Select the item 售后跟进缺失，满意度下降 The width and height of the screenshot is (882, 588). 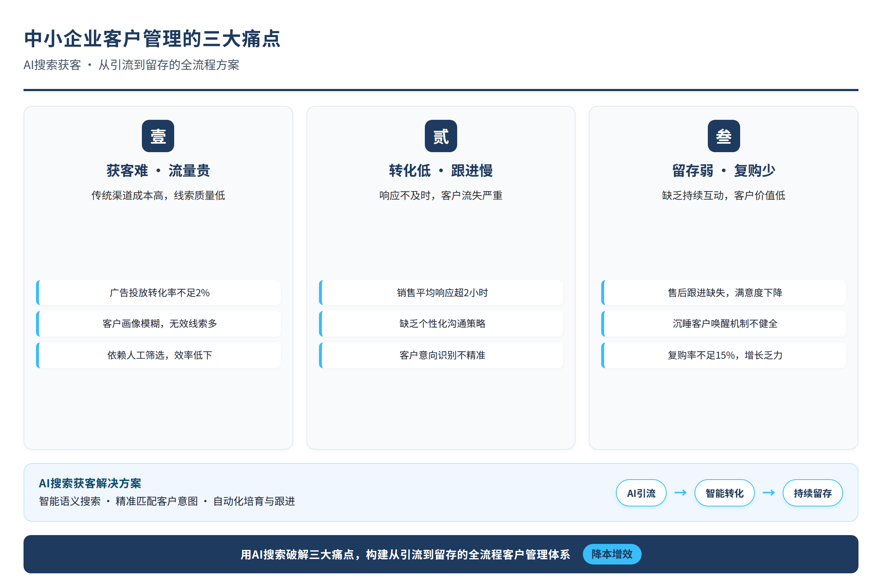point(724,293)
